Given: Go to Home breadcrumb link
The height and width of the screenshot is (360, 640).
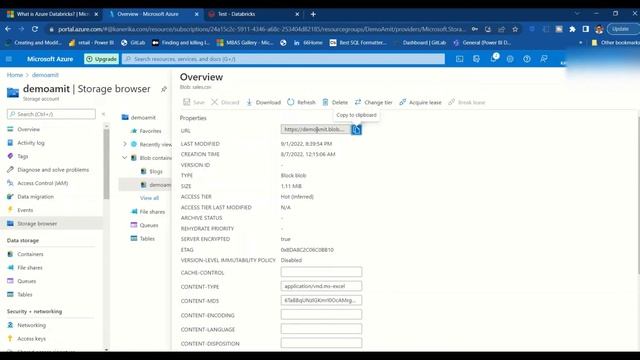Looking at the screenshot, I should pyautogui.click(x=15, y=75).
